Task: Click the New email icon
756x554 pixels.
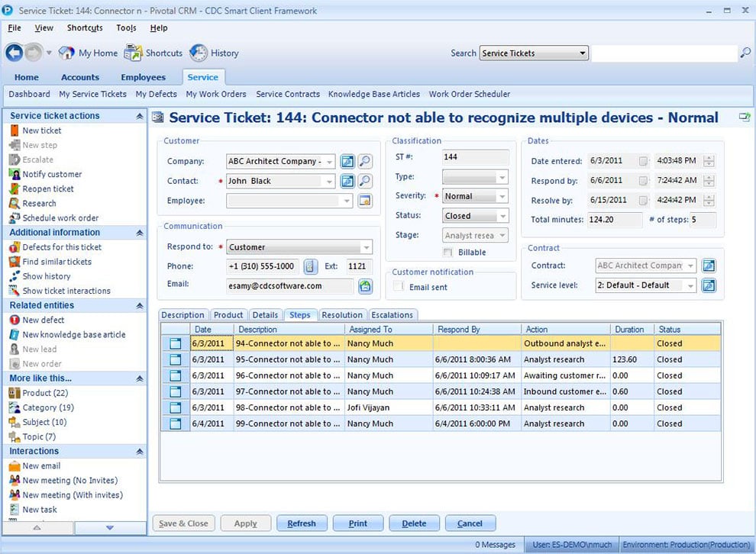Action: point(15,465)
